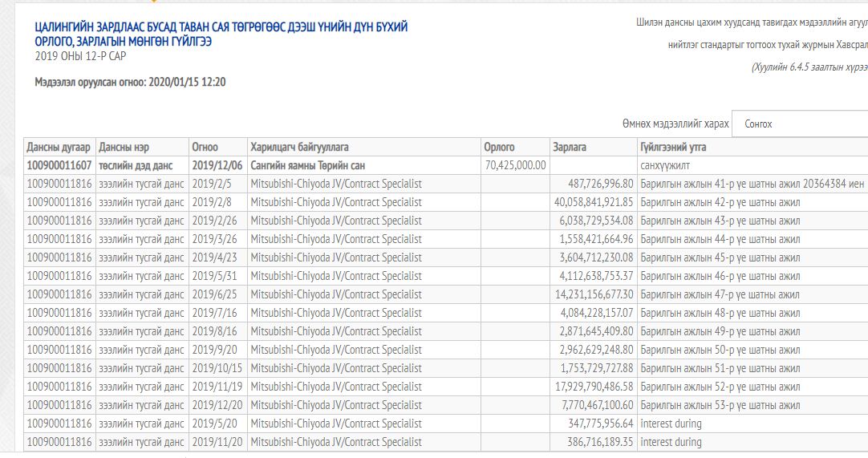Click the Гүйлгээний утга column header
The width and height of the screenshot is (868, 458).
pos(673,148)
